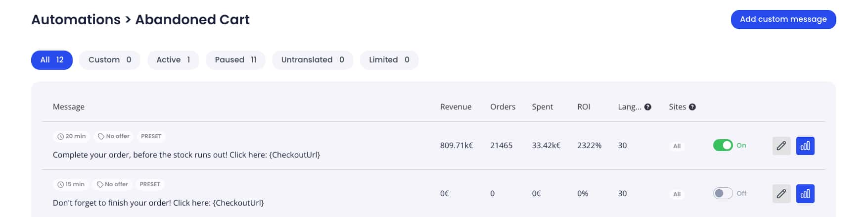
Task: Click the Lang... help question mark icon
Action: [648, 107]
